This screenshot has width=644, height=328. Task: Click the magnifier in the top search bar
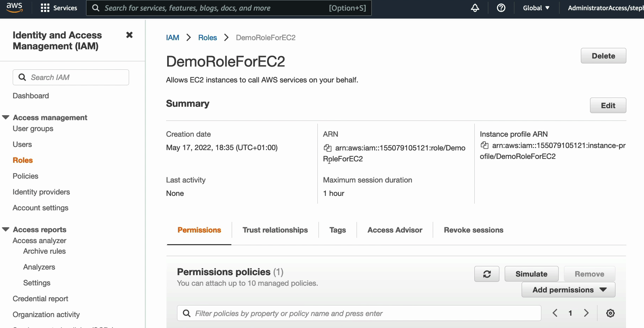(x=96, y=8)
